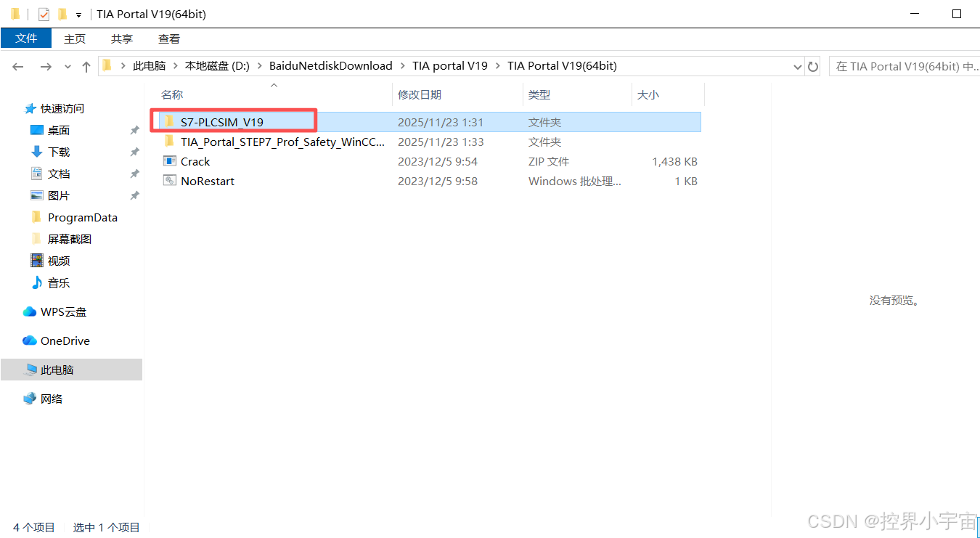Click the pin icon next to 图片
This screenshot has height=538, width=980.
click(x=134, y=195)
